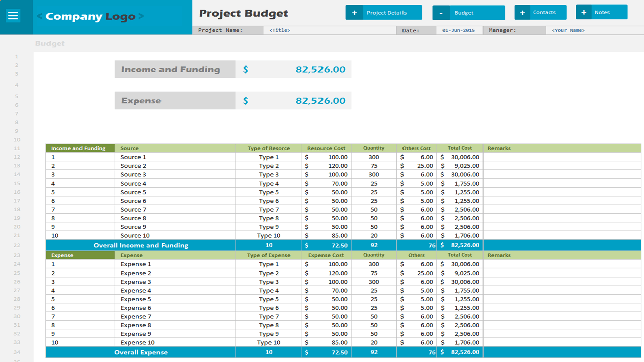
Task: Click the plus icon on the Notes button
Action: 584,12
